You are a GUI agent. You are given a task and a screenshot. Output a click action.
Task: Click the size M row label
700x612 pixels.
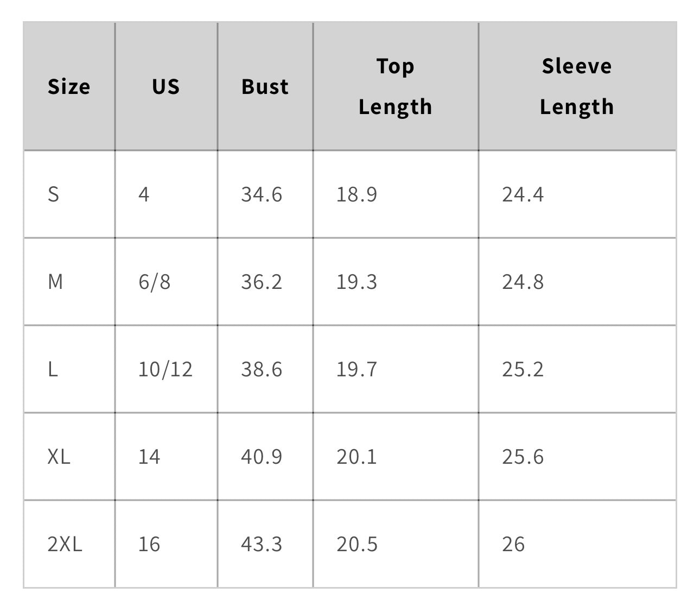[55, 282]
